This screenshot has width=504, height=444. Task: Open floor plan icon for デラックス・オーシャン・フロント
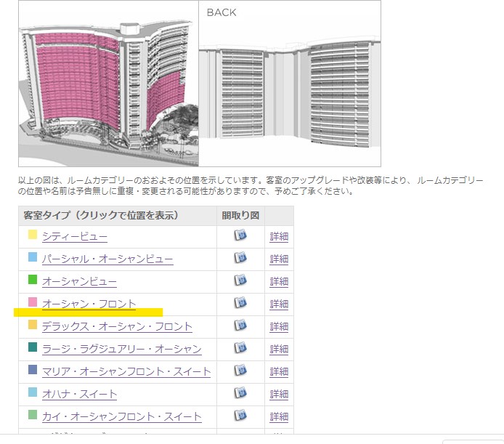(240, 326)
